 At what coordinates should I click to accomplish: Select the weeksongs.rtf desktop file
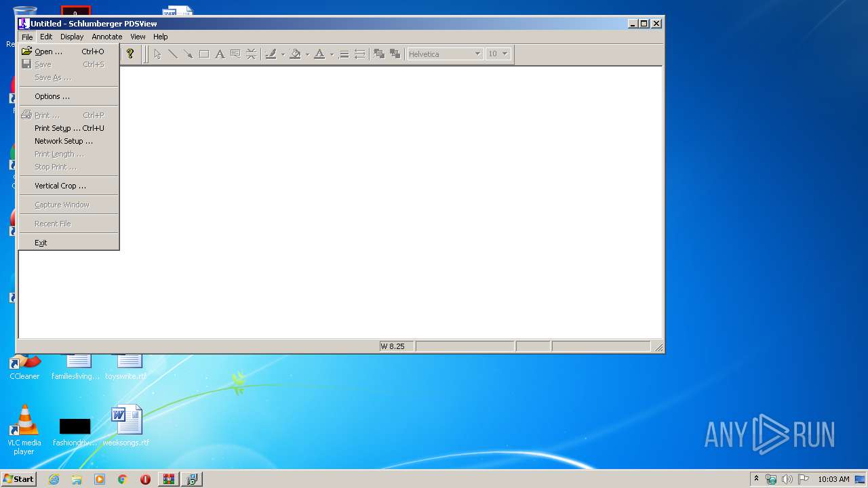(126, 426)
